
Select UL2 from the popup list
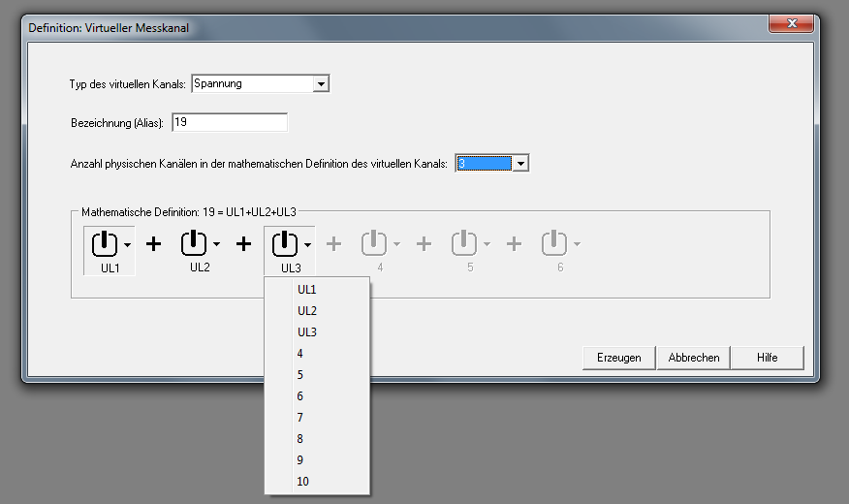tap(307, 311)
